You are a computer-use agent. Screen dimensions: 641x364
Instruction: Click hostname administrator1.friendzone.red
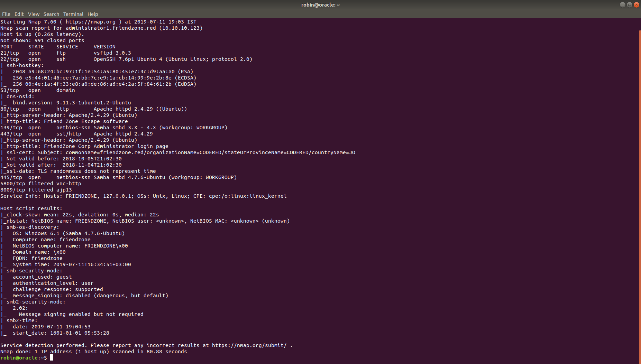111,28
